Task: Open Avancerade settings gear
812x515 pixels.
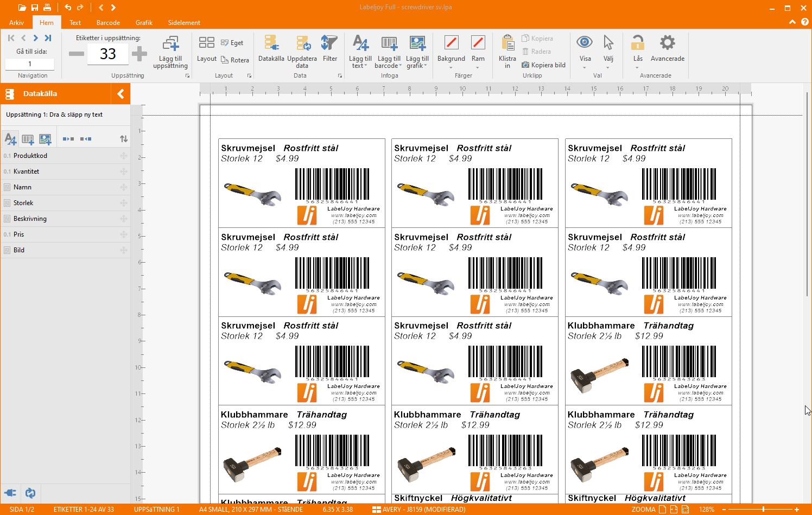Action: coord(668,49)
